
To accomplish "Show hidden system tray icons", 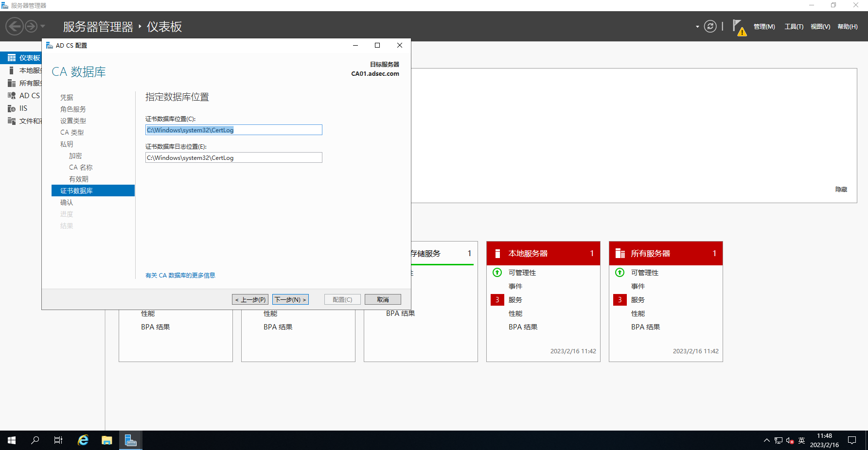I will (766, 440).
